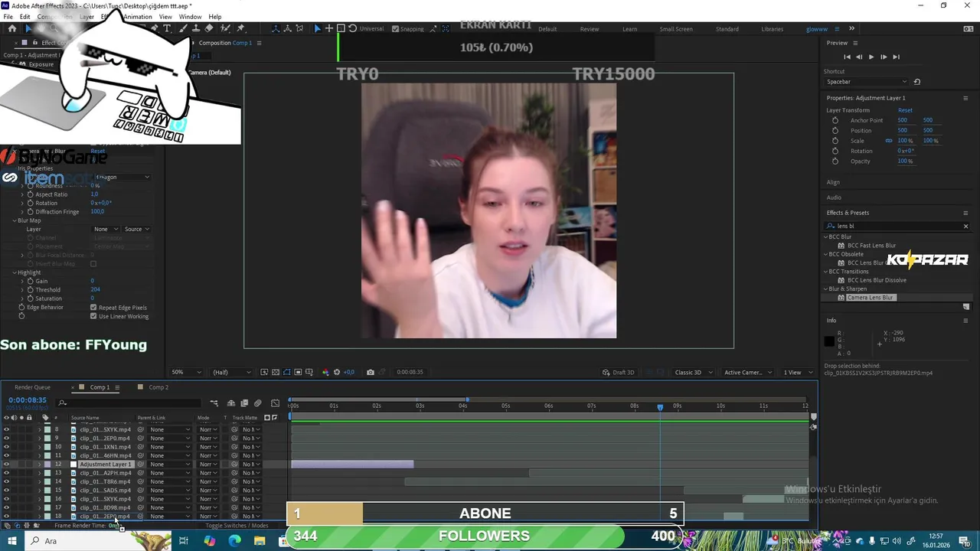The height and width of the screenshot is (551, 980).
Task: Click the Toggle Mask and Shape Path icon
Action: click(x=286, y=373)
